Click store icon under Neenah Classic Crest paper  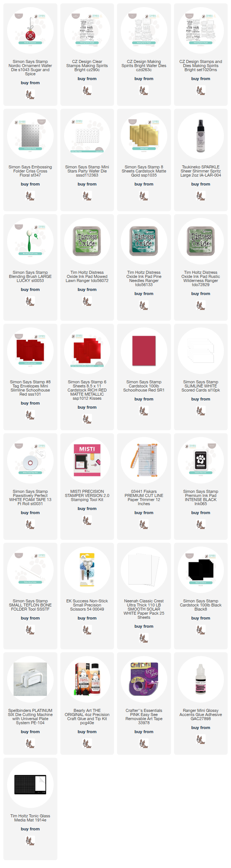point(144,638)
